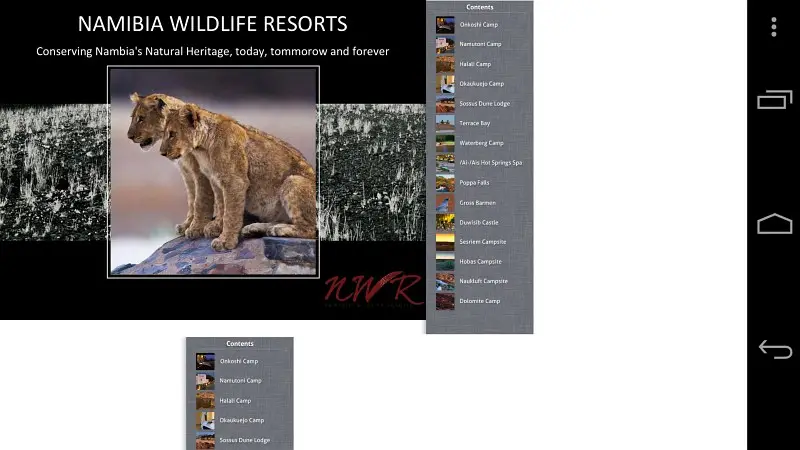Tap Sossus Dune Lodge thumbnail in tall Contents panel
Viewport: 800px width, 450px height.
(x=445, y=104)
